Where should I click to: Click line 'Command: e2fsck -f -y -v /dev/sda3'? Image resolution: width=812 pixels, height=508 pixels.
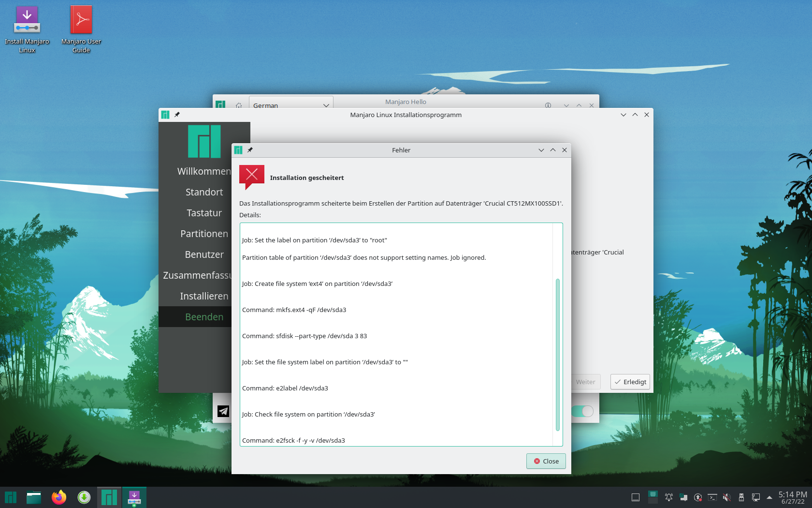click(293, 440)
